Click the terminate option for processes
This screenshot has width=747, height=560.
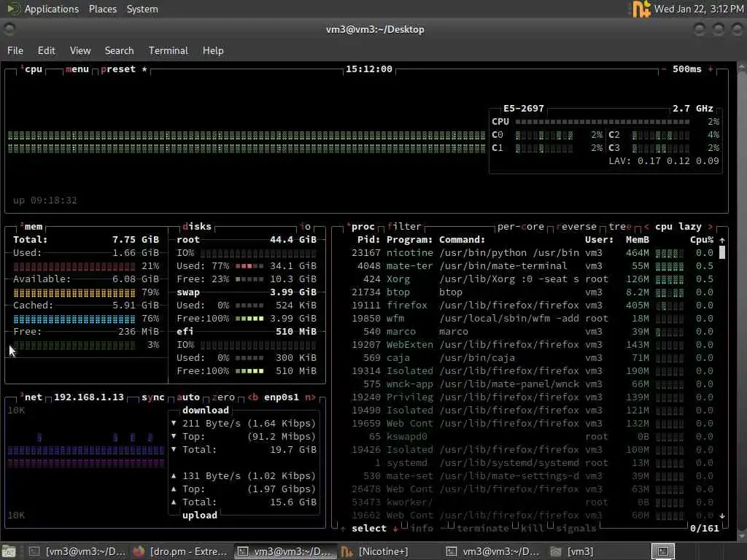click(483, 528)
